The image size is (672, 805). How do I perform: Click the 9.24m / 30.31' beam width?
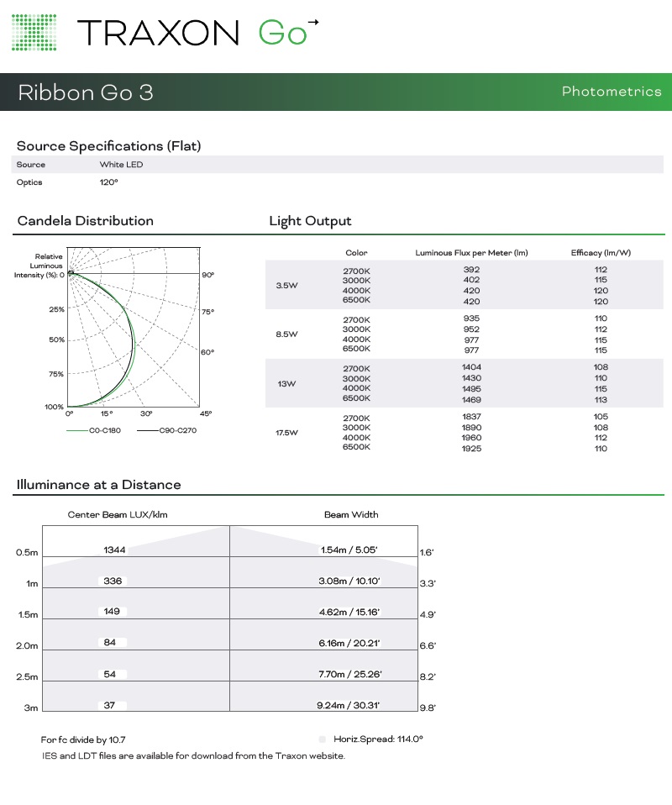pos(349,706)
